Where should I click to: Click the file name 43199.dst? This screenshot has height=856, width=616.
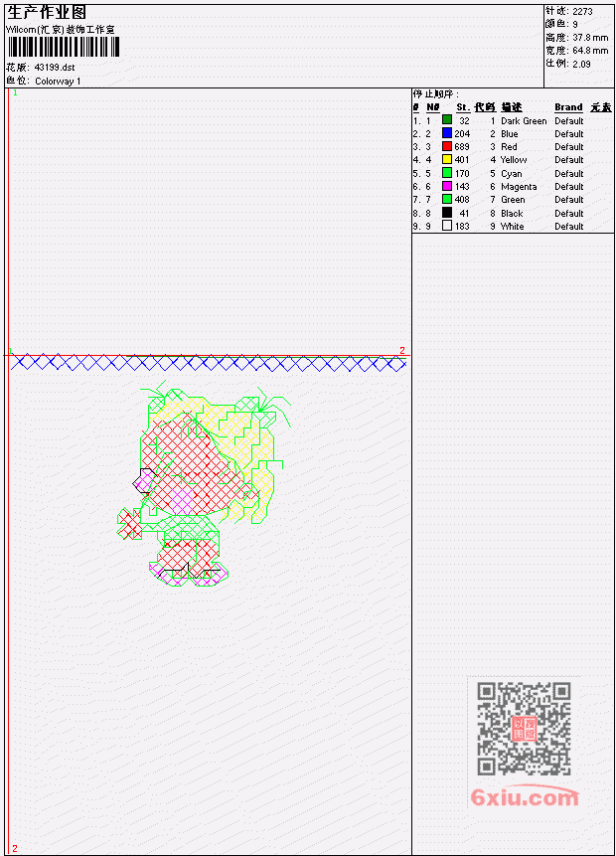tap(55, 68)
